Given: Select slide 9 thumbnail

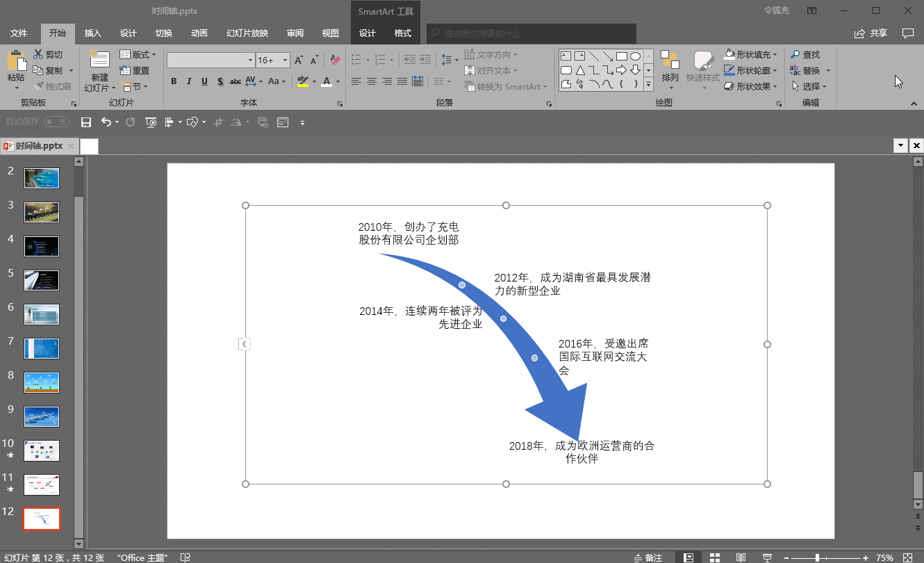Looking at the screenshot, I should point(42,416).
